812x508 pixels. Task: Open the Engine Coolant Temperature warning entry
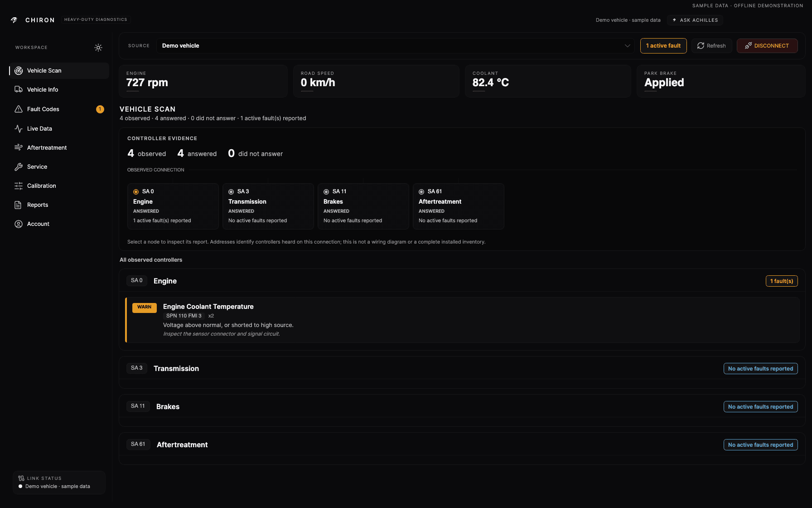462,320
